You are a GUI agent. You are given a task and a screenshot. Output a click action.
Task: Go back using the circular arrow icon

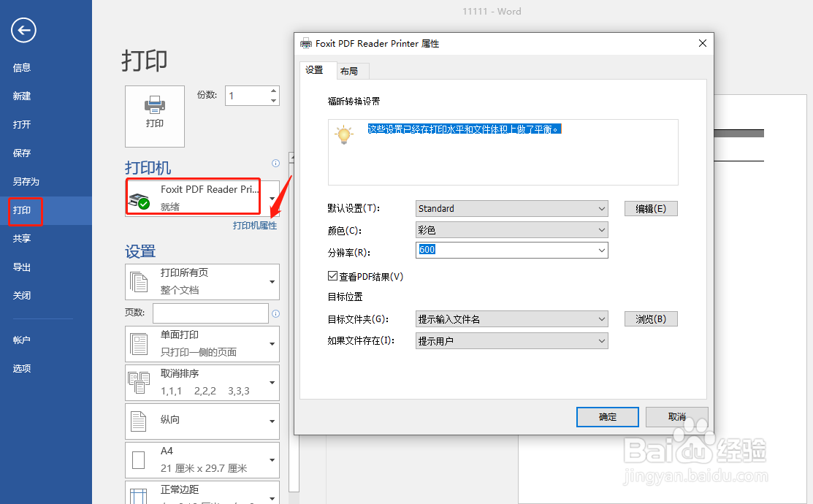tap(24, 30)
